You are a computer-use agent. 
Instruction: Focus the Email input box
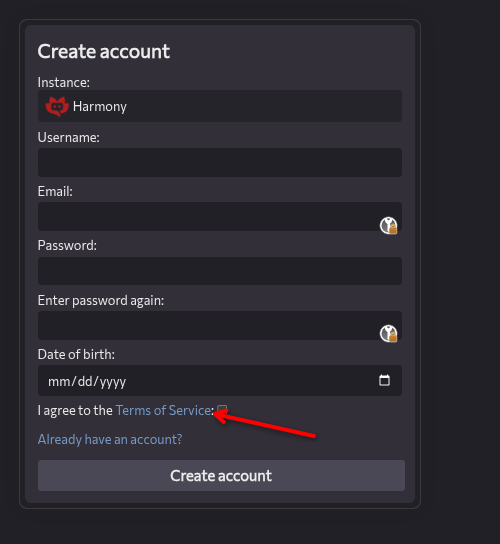click(x=220, y=216)
